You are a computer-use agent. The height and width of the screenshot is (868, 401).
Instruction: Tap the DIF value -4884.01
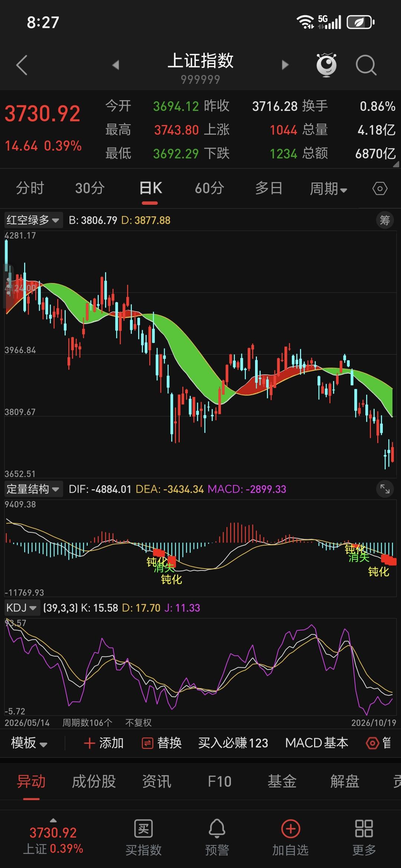click(111, 489)
